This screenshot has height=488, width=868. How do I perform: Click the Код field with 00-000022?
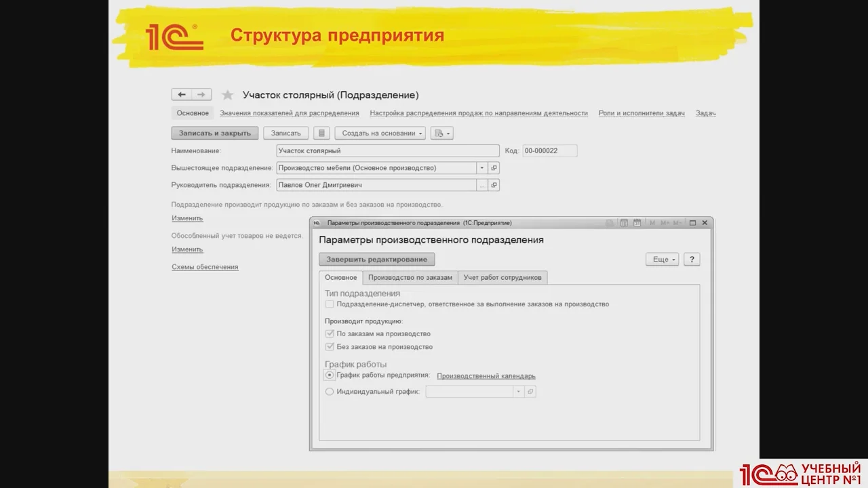tap(549, 150)
